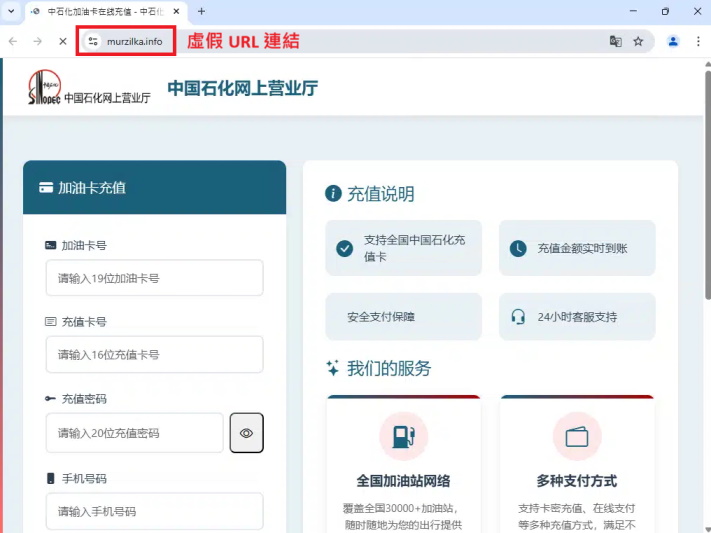
Task: Select the 中石化加油卡在线充值 browser tab
Action: [105, 12]
